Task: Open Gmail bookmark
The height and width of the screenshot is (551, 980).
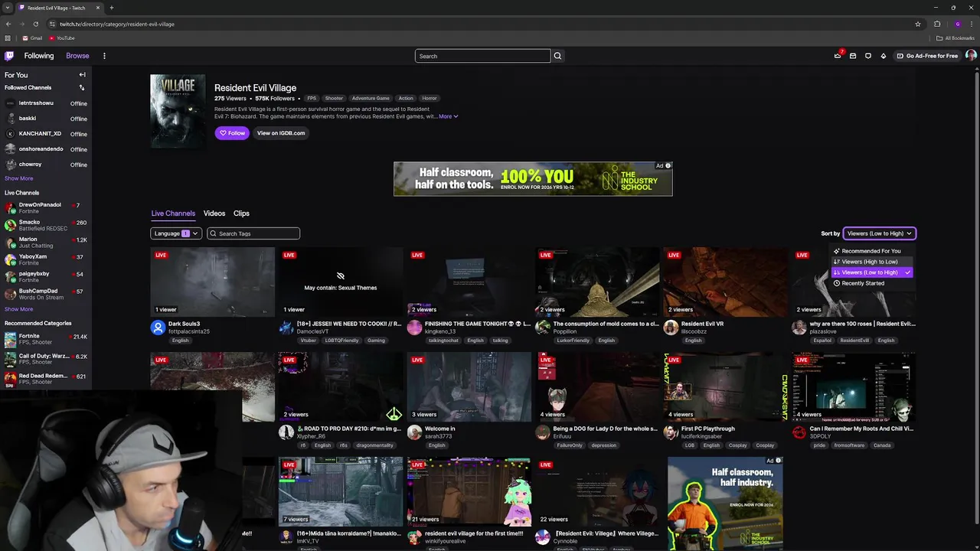Action: (x=32, y=38)
